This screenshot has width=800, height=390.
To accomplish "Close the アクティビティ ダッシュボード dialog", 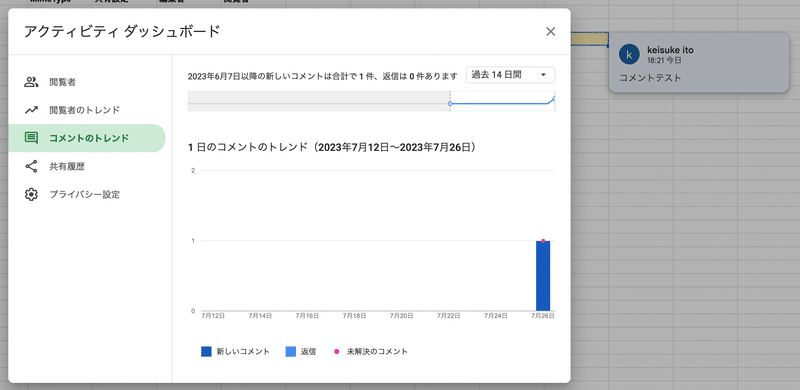I will (x=551, y=32).
